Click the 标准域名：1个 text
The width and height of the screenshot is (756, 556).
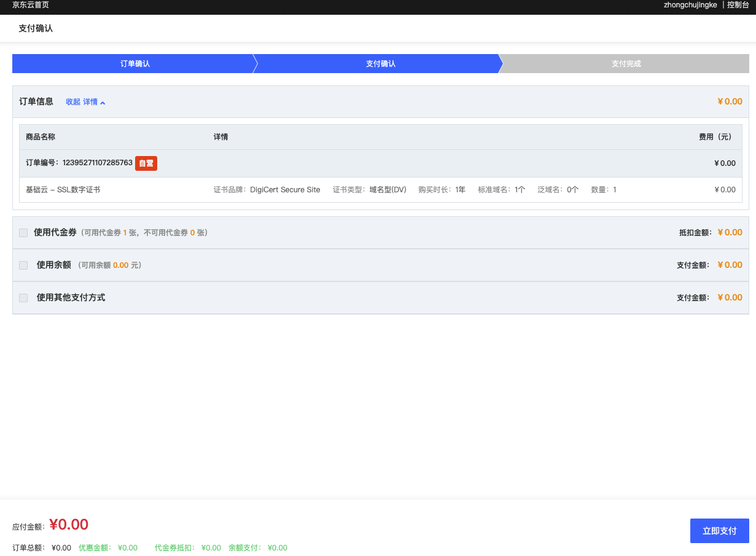click(501, 190)
